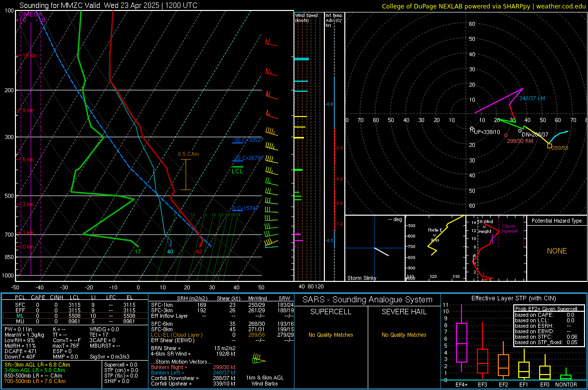
Task: Click the Potential Hazard Type header
Action: (x=557, y=221)
